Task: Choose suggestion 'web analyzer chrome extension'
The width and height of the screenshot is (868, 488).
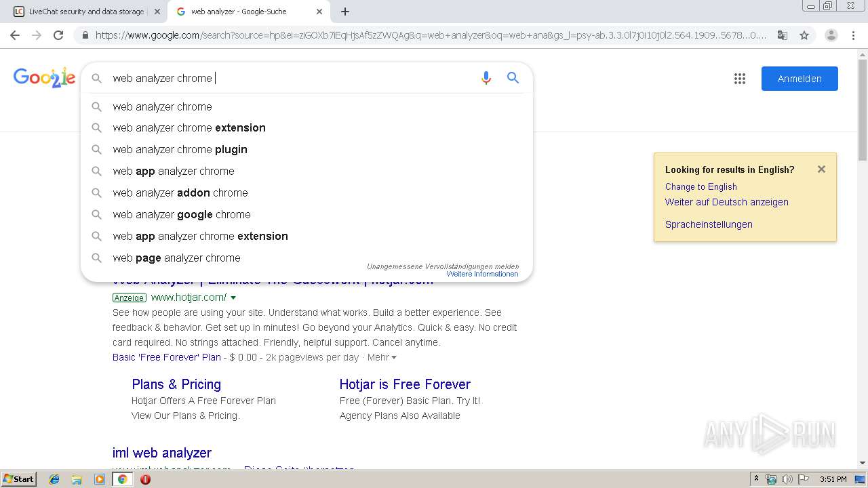Action: point(307,127)
